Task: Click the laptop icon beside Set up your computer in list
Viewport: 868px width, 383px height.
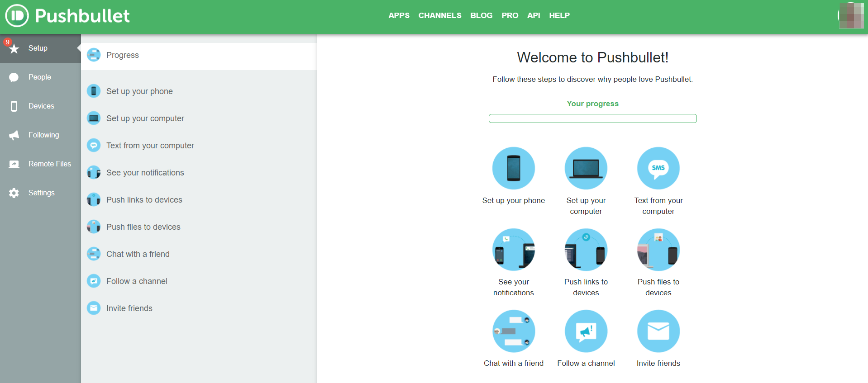Action: coord(94,118)
